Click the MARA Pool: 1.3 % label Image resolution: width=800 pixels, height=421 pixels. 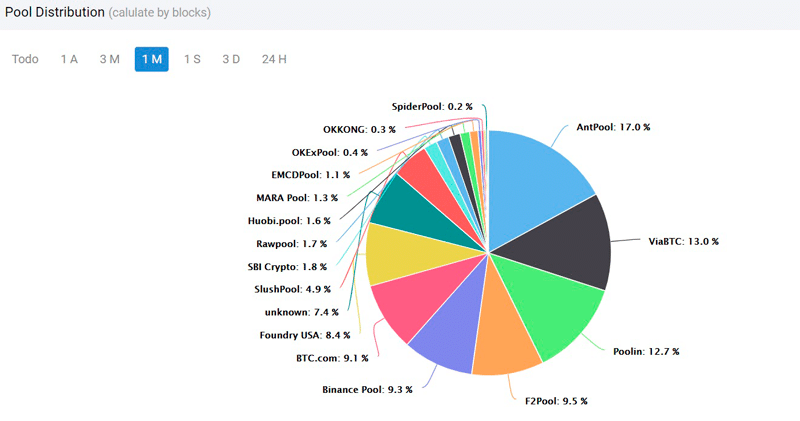(297, 198)
